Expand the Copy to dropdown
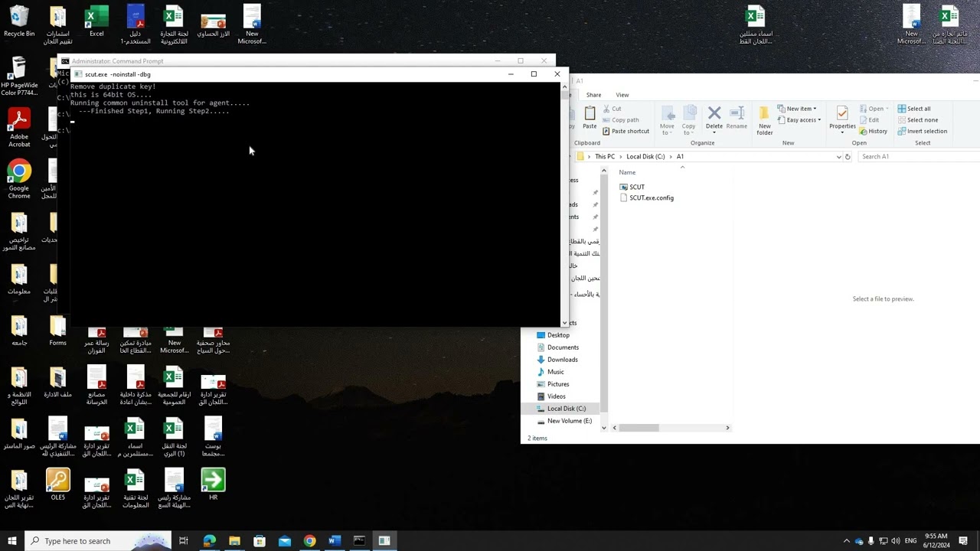Viewport: 980px width, 551px height. coord(689,122)
